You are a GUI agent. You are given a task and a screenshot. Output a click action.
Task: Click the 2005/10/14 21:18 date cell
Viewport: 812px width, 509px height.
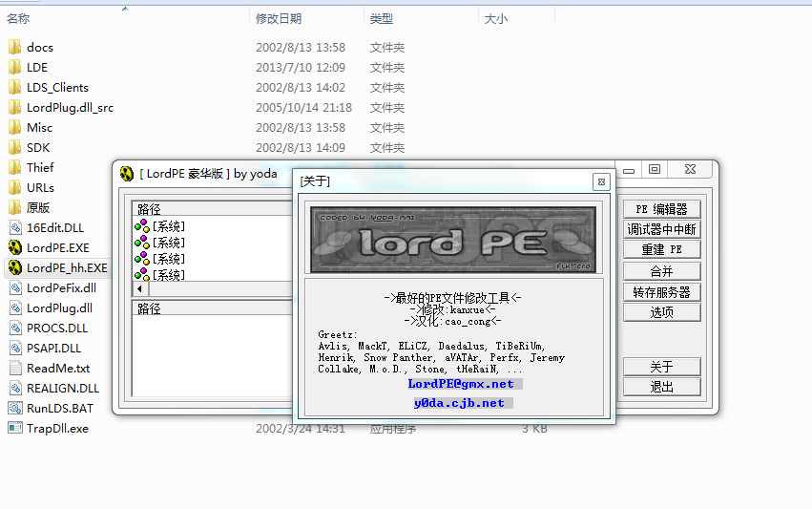click(x=304, y=107)
